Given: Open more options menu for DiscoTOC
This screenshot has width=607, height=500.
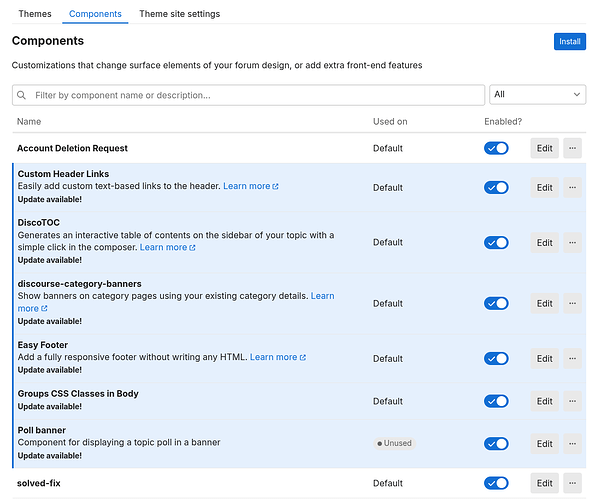Looking at the screenshot, I should [572, 243].
